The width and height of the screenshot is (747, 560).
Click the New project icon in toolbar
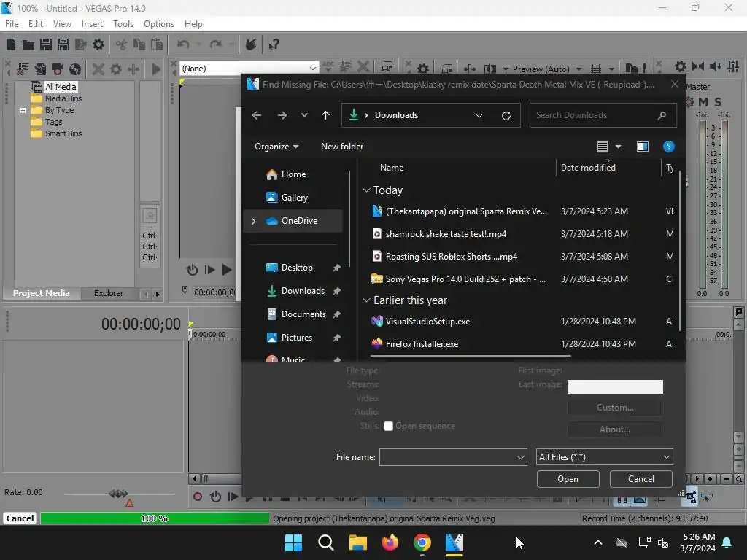coord(11,44)
